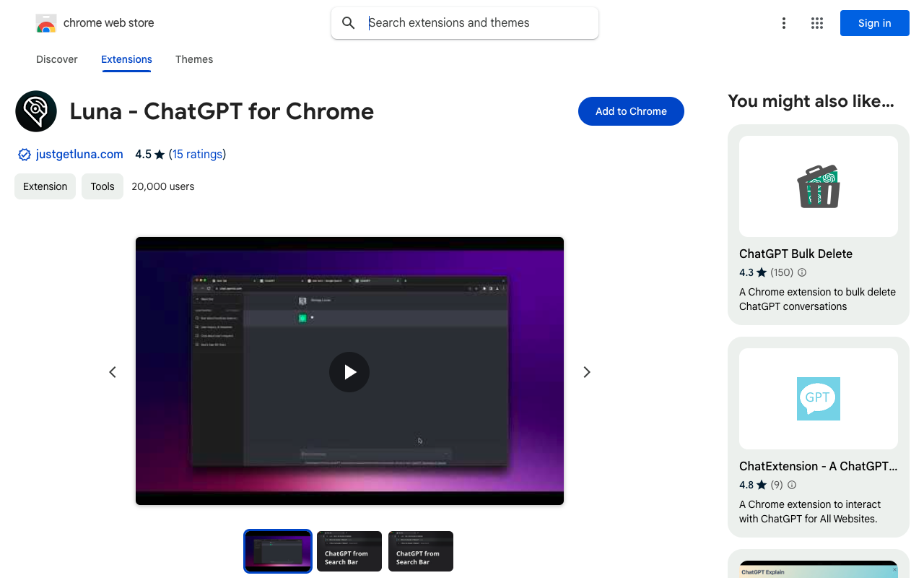Click the search extensions and themes field

click(x=476, y=23)
